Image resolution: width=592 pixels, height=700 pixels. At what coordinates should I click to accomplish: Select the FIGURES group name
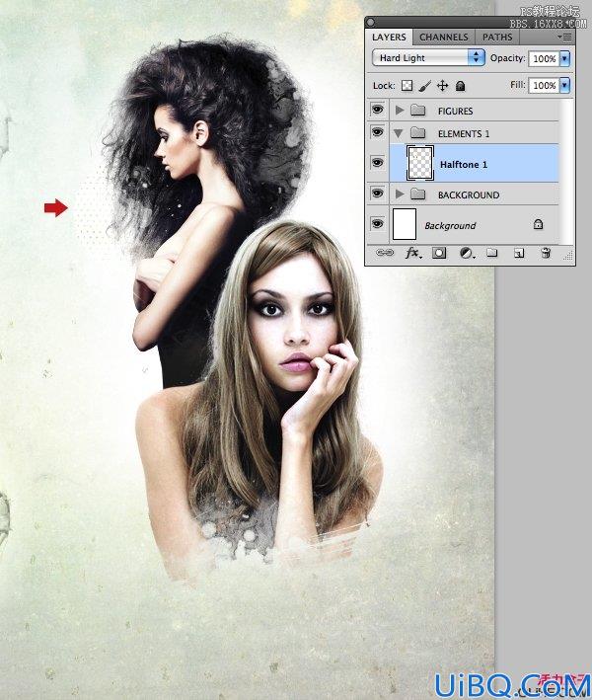coord(455,112)
